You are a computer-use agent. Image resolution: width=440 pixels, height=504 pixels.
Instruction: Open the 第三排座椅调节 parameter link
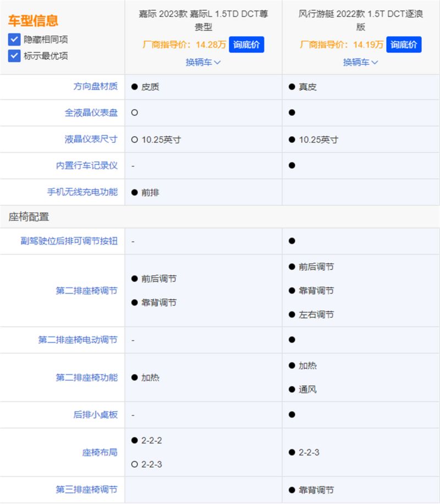87,490
